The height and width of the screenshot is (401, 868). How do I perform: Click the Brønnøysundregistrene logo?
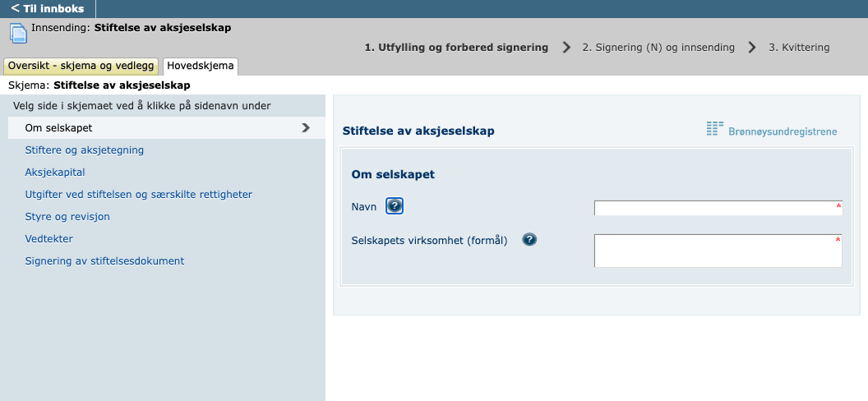point(771,130)
